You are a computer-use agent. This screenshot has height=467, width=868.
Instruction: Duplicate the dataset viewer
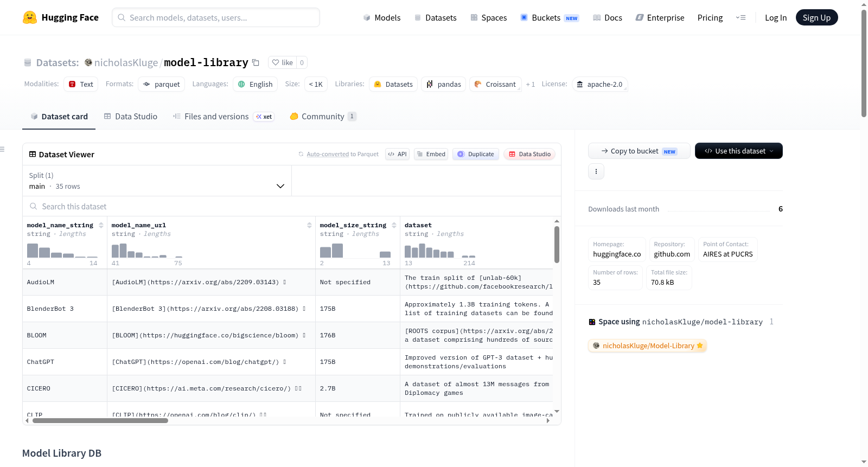click(x=476, y=154)
